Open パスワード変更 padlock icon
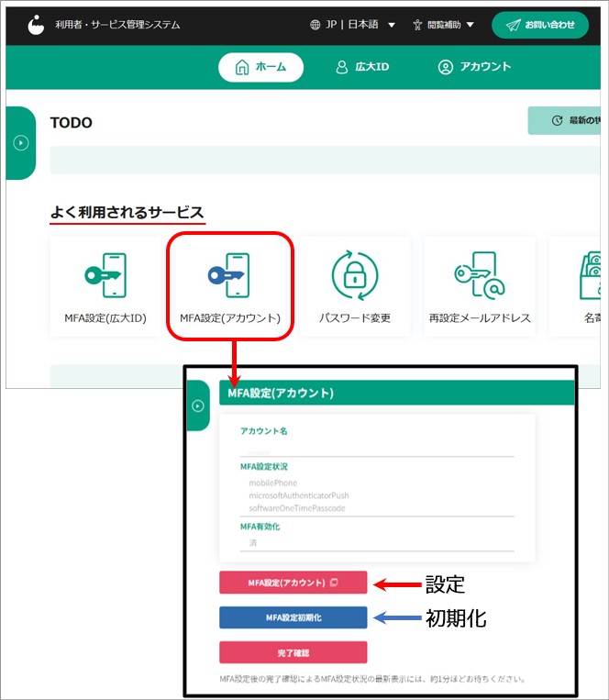The width and height of the screenshot is (609, 700). 354,276
